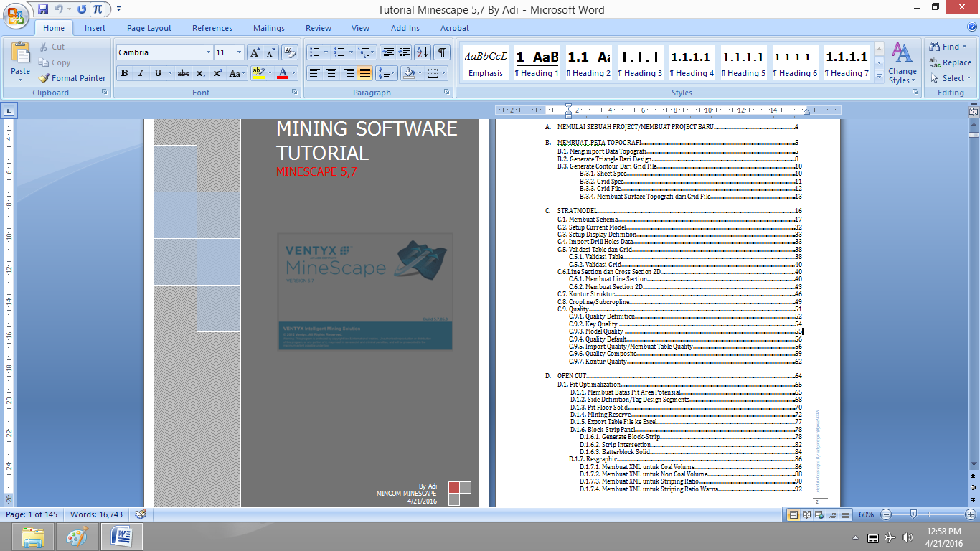980x551 pixels.
Task: Switch to Print Layout view in status bar
Action: coord(794,514)
